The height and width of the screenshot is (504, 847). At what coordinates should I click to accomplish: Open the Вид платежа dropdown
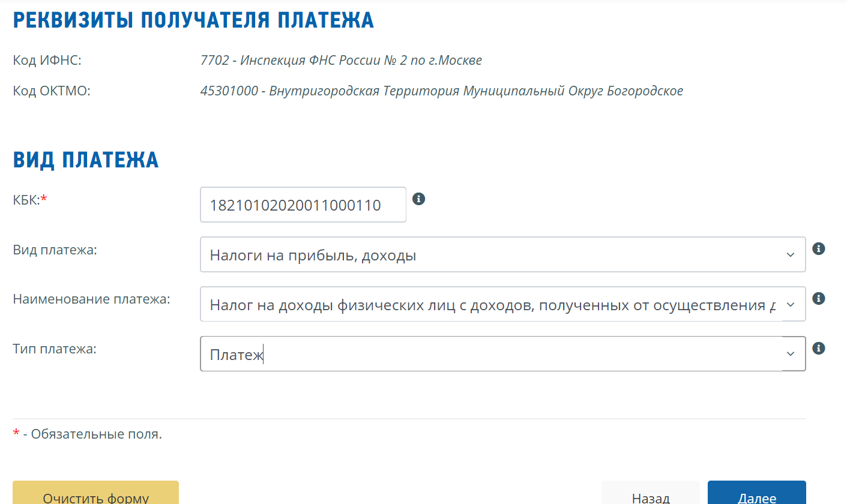[502, 254]
